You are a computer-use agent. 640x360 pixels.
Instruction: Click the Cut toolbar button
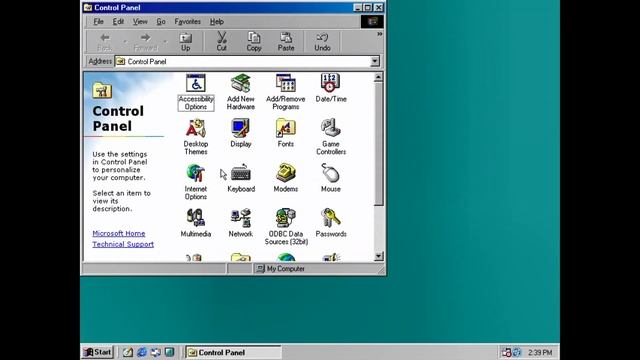(221, 42)
